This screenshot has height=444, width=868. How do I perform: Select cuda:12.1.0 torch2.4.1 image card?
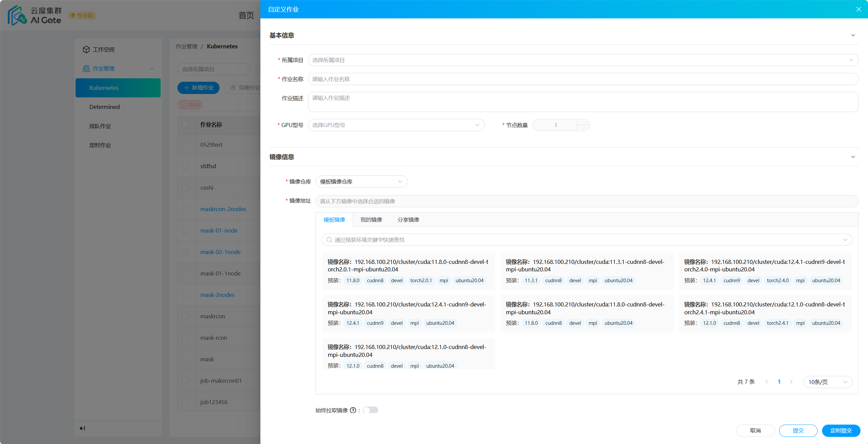(x=765, y=314)
